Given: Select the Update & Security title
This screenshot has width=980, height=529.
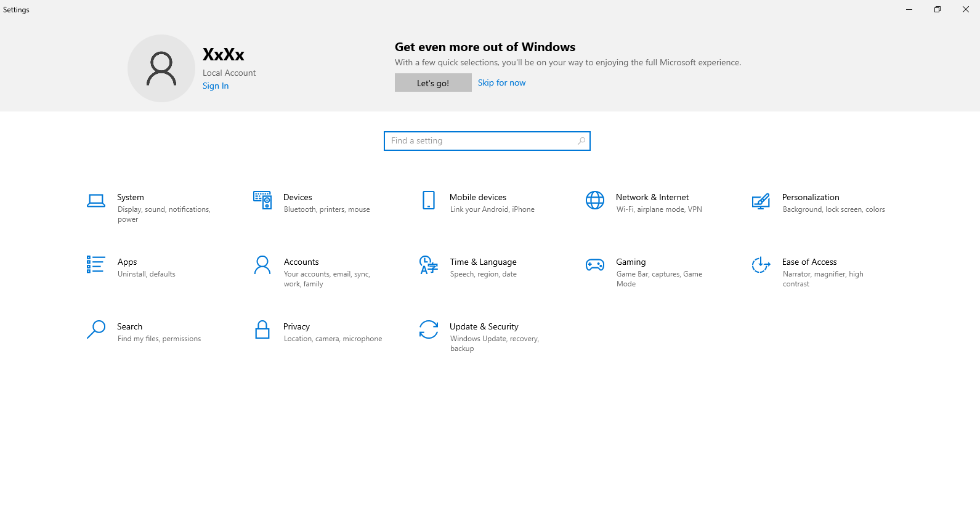Looking at the screenshot, I should tap(484, 326).
